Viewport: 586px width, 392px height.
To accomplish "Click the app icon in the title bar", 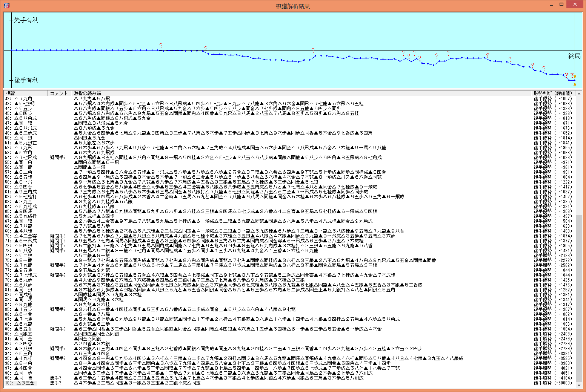I will pos(6,5).
